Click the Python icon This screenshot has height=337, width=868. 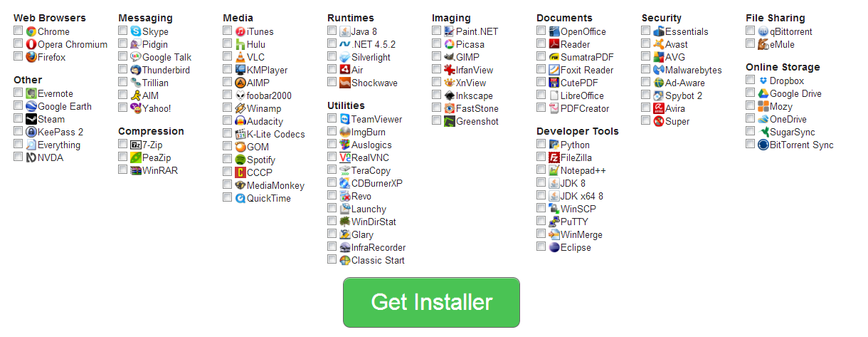pos(554,145)
